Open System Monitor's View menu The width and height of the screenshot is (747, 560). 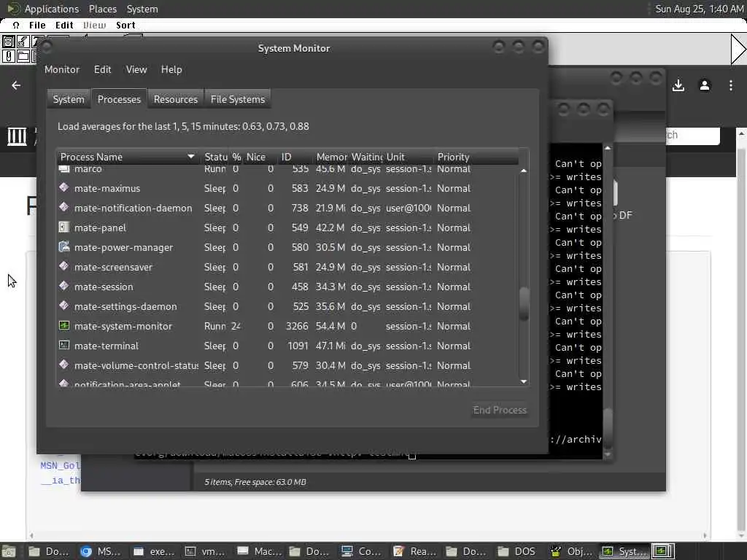[136, 69]
